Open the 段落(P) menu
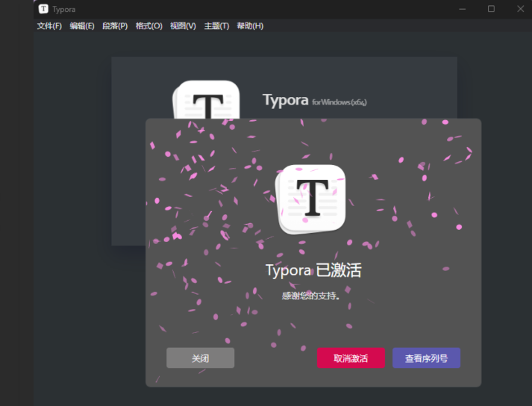The height and width of the screenshot is (406, 532). pyautogui.click(x=115, y=26)
